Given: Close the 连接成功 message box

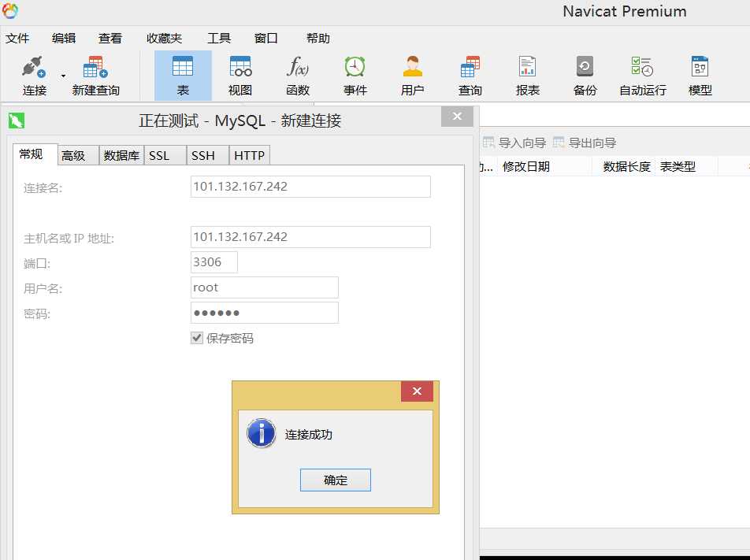Looking at the screenshot, I should click(x=417, y=391).
